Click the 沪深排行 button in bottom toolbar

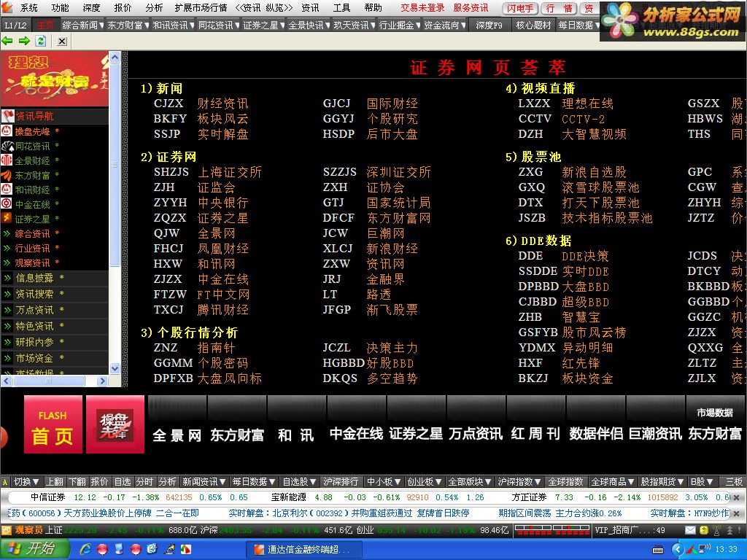pyautogui.click(x=341, y=482)
